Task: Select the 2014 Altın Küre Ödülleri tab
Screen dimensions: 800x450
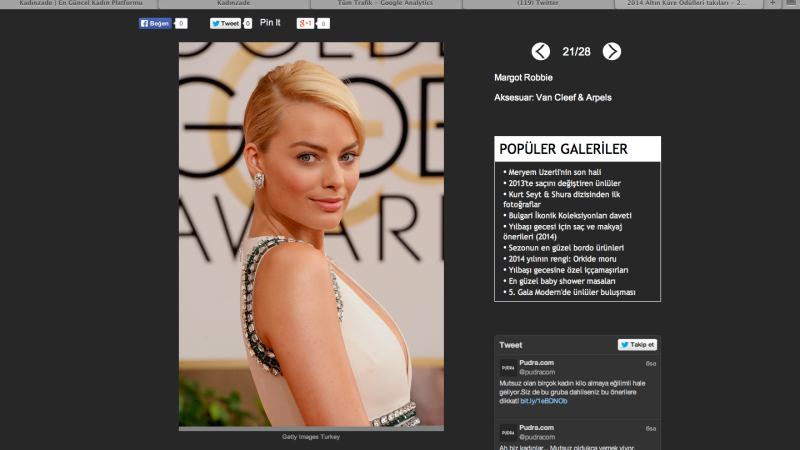Action: click(686, 3)
